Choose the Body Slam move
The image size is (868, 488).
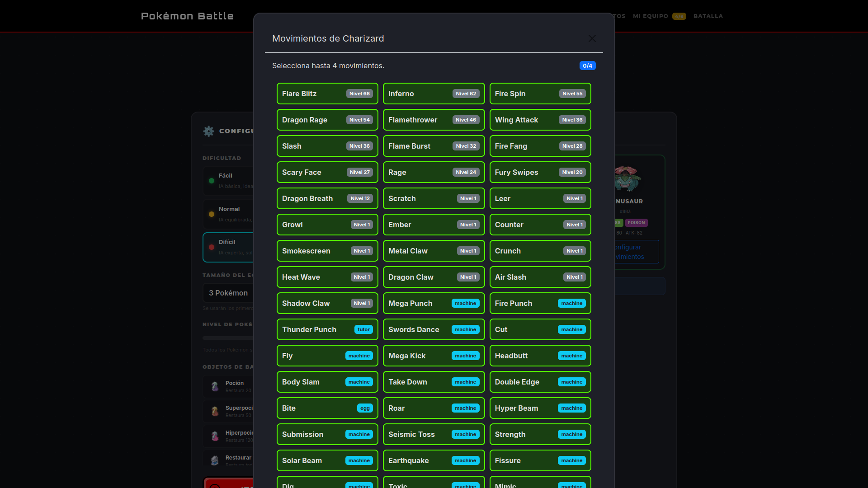coord(327,382)
